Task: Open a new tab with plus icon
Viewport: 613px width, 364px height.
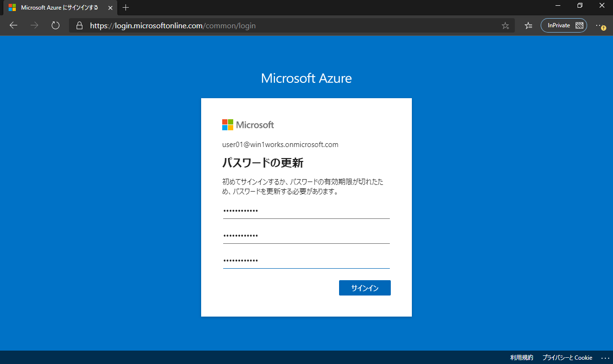Action: (x=126, y=8)
